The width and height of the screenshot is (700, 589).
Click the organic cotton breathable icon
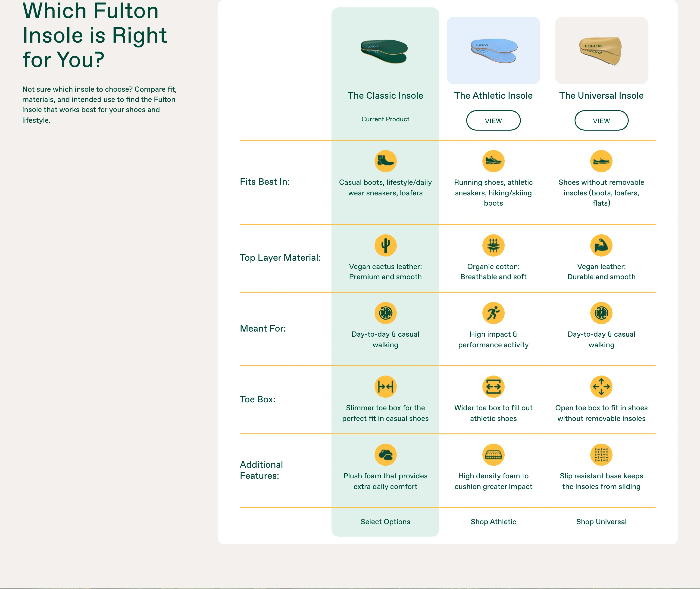(493, 245)
